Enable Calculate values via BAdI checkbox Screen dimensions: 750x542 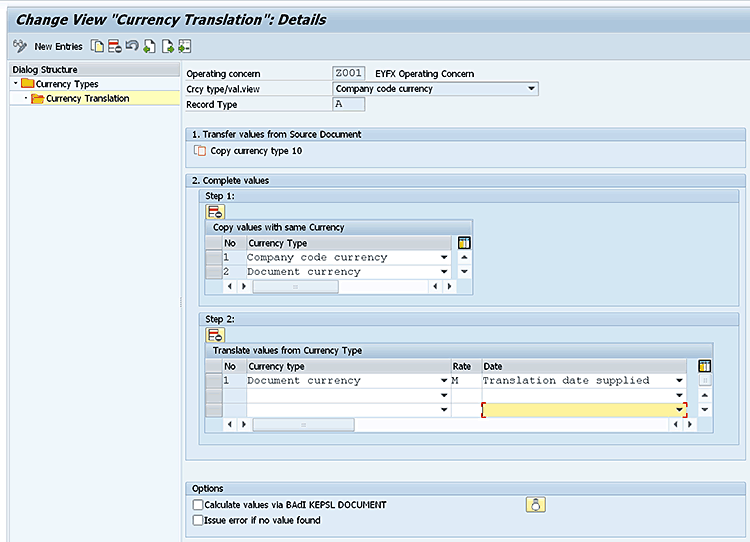point(198,505)
